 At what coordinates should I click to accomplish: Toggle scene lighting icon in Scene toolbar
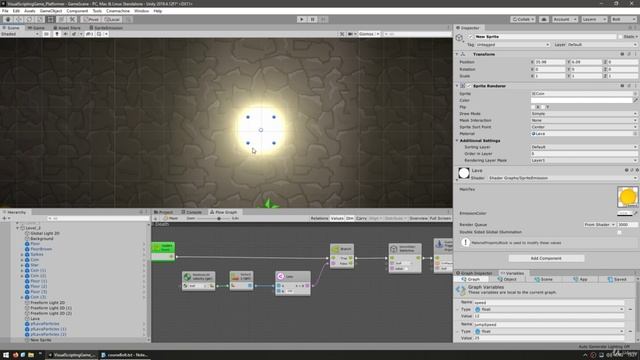[57, 34]
